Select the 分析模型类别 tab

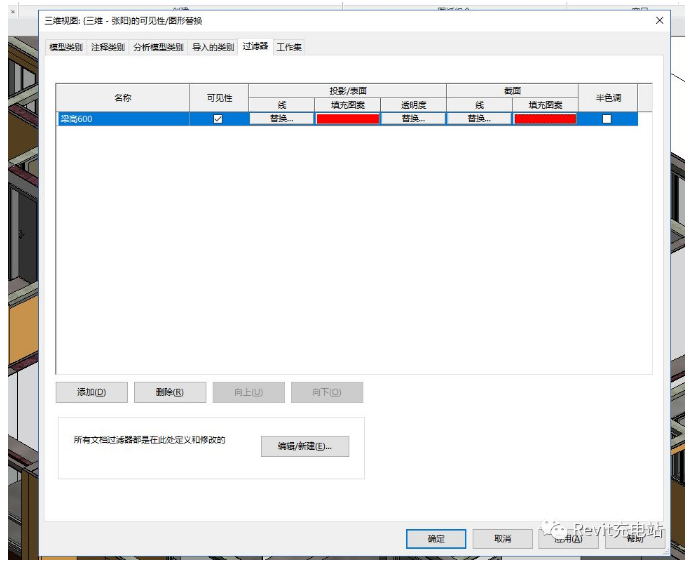click(x=159, y=47)
